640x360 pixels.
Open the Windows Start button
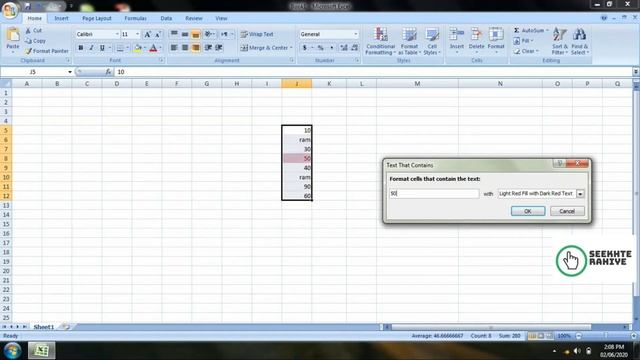[12, 351]
